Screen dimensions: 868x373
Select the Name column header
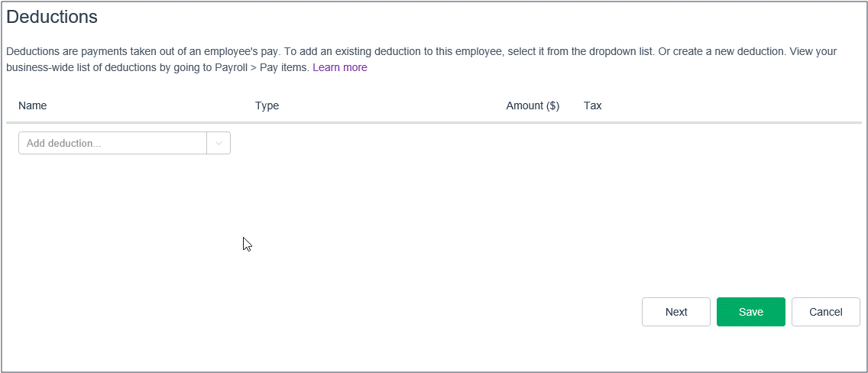coord(33,105)
